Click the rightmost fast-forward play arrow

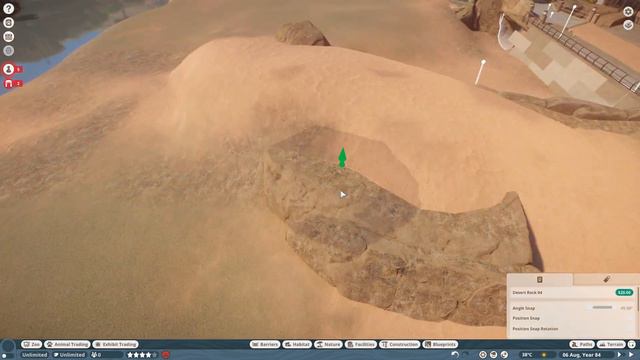tap(631, 355)
